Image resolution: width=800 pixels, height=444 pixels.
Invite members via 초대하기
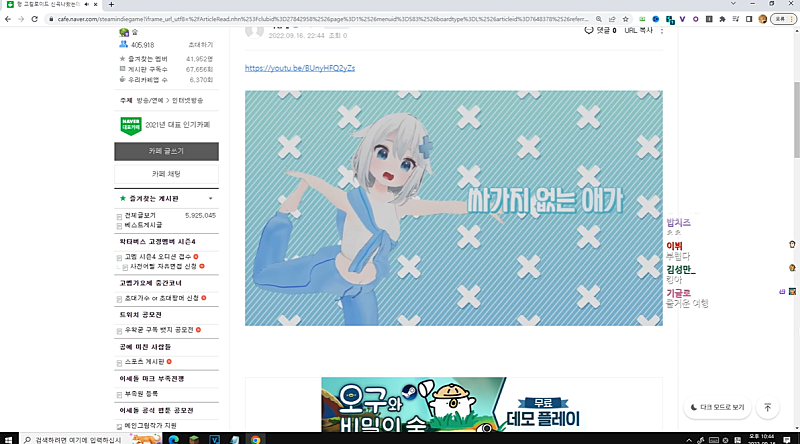click(201, 45)
